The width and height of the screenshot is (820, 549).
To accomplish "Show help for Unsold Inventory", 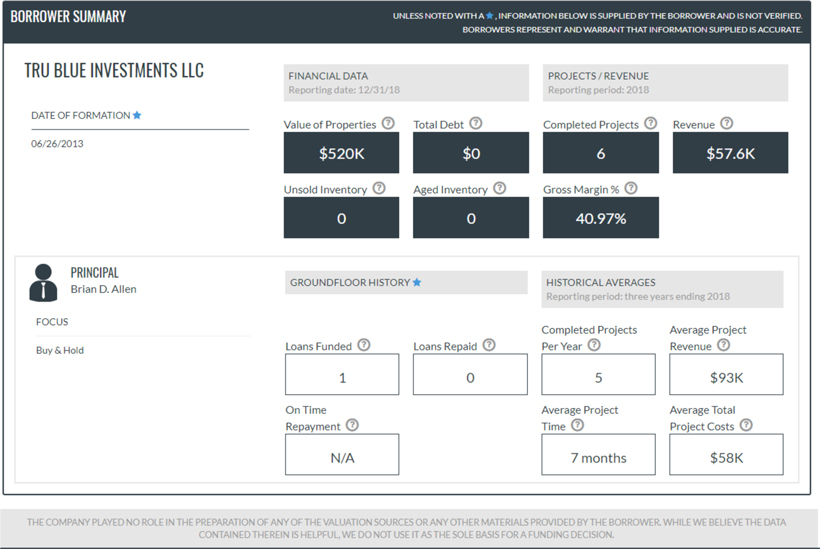I will [379, 189].
